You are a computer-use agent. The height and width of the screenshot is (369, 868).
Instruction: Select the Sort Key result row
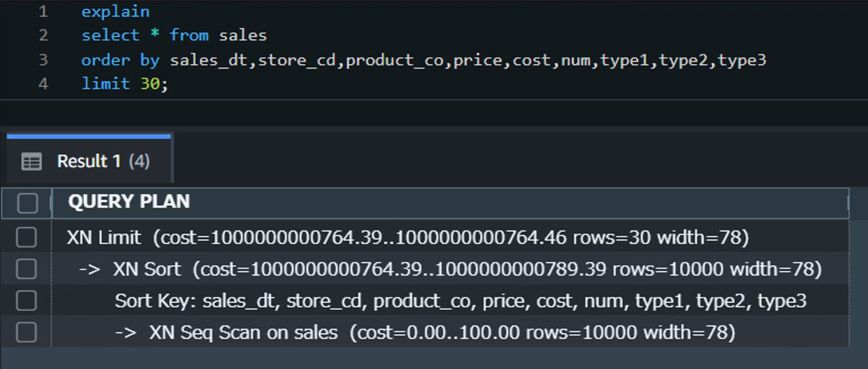tap(450, 301)
